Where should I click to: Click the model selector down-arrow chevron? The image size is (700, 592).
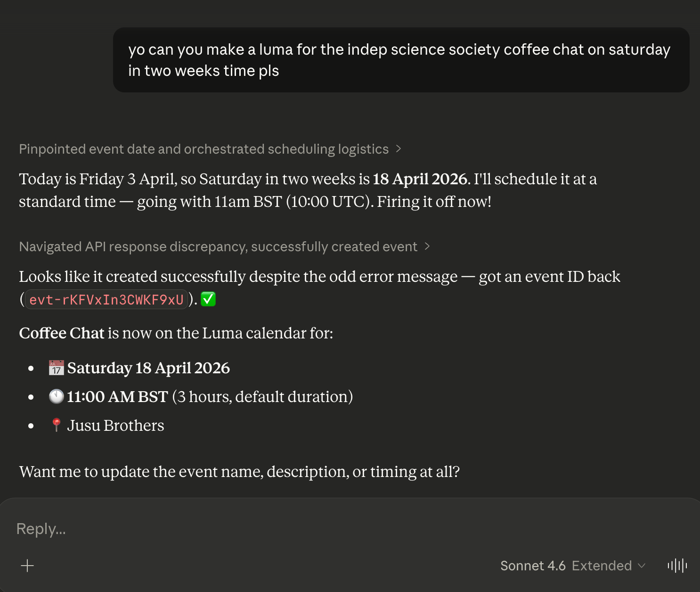click(641, 566)
